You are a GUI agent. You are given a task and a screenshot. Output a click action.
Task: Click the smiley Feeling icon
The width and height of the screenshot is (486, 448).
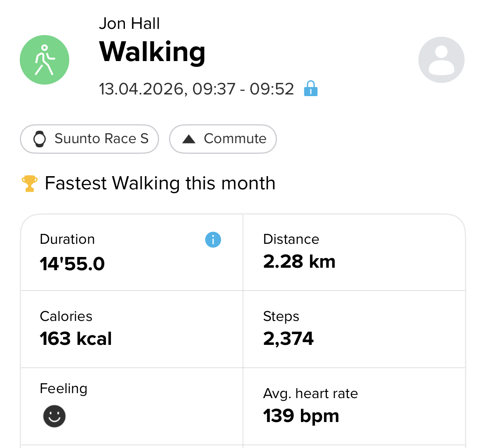54,416
